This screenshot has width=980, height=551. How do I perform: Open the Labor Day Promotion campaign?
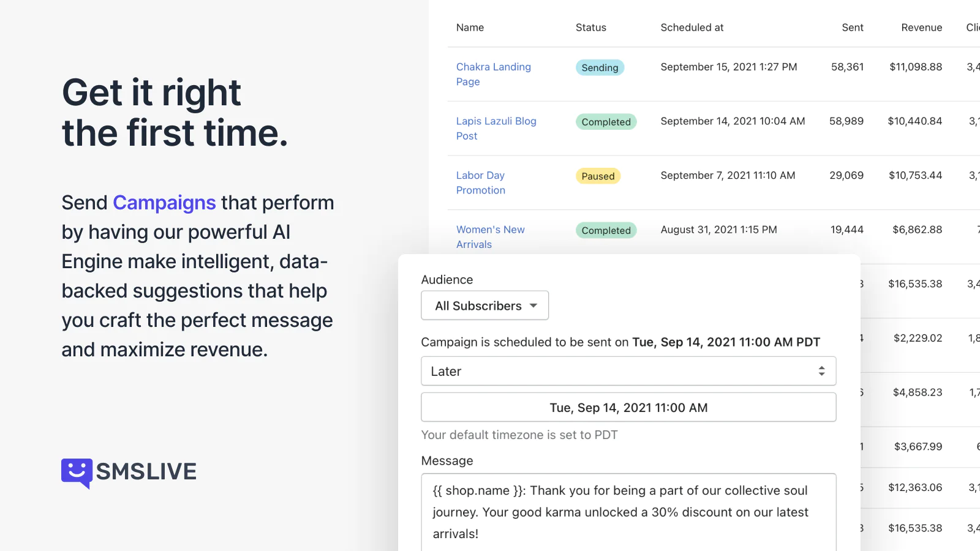pos(481,182)
